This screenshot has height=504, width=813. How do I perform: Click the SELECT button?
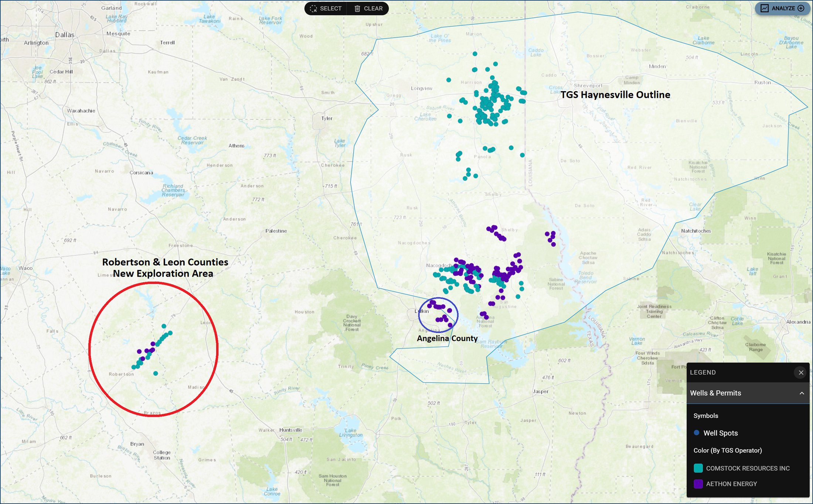pyautogui.click(x=330, y=8)
